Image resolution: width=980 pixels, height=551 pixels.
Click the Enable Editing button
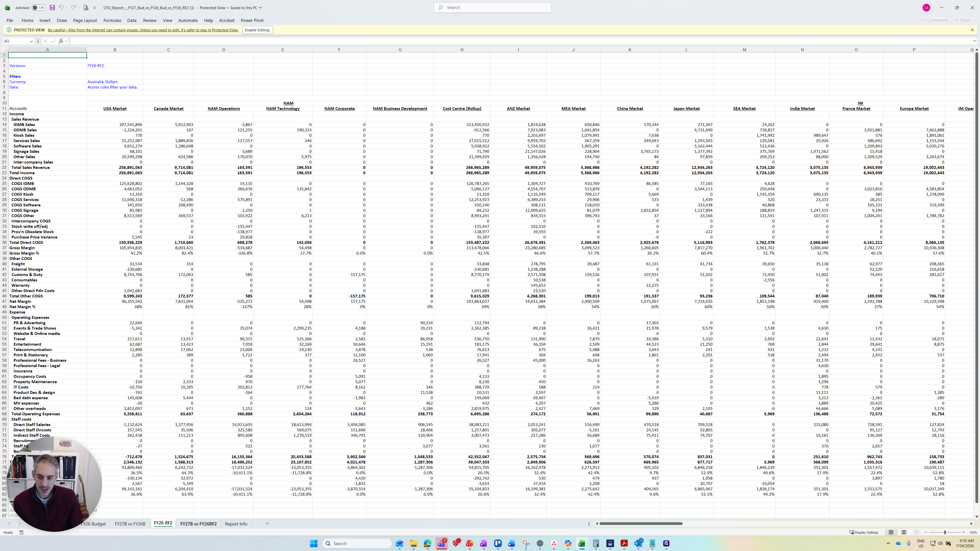coord(257,30)
